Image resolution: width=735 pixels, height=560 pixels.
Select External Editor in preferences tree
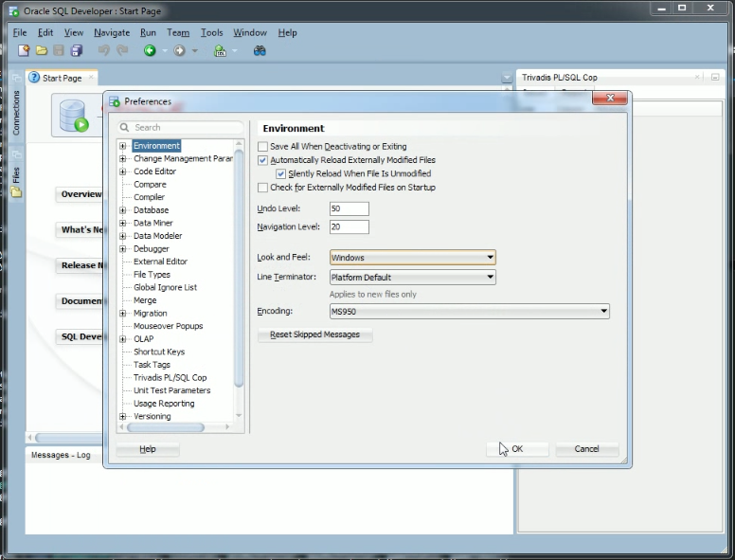(160, 262)
